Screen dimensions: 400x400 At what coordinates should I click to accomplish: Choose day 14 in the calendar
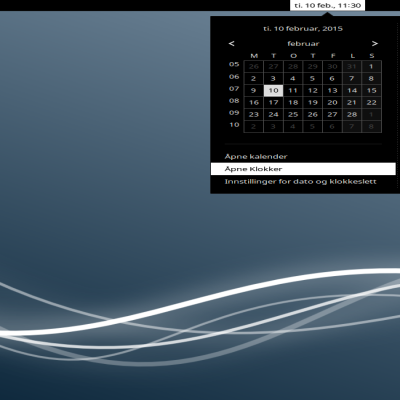(x=352, y=90)
